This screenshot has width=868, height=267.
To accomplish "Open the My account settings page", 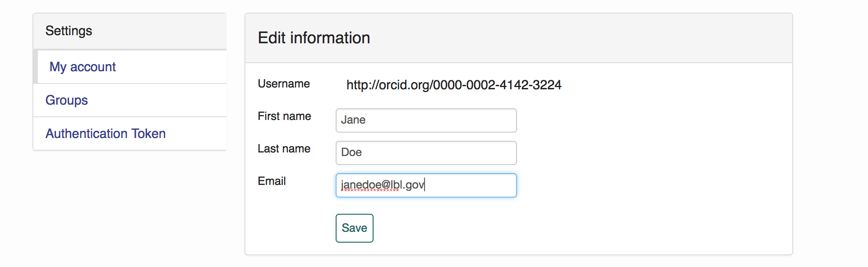I will pyautogui.click(x=83, y=67).
